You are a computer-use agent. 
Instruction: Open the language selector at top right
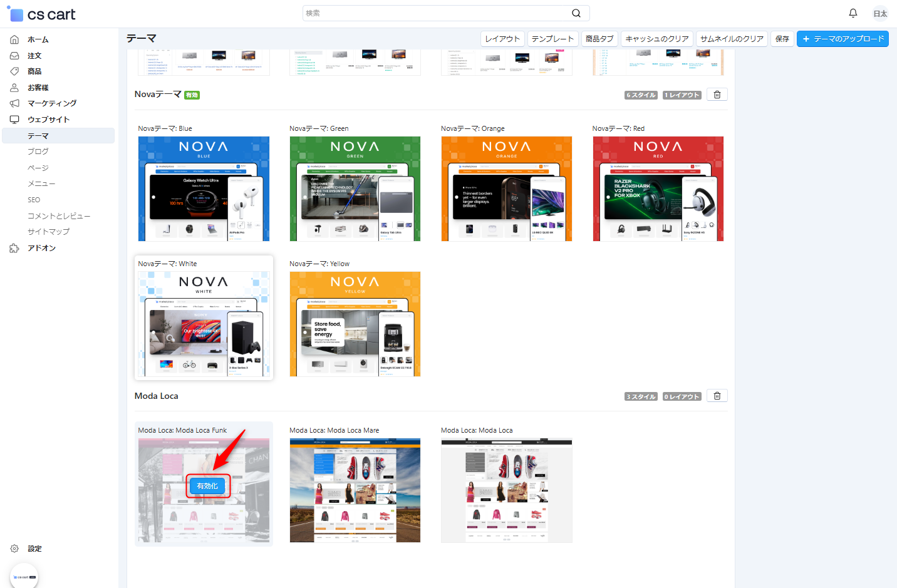pos(880,14)
